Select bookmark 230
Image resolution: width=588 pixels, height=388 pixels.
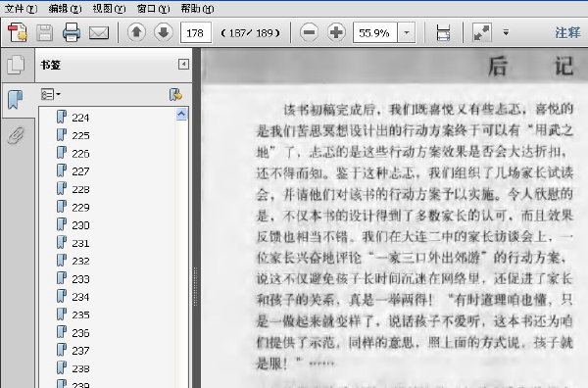tap(73, 225)
